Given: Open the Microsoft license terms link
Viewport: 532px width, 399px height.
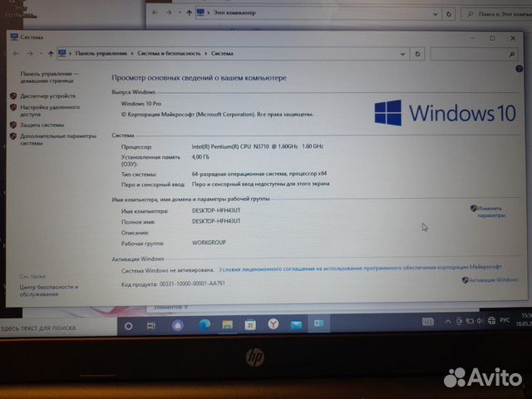Looking at the screenshot, I should click(360, 268).
